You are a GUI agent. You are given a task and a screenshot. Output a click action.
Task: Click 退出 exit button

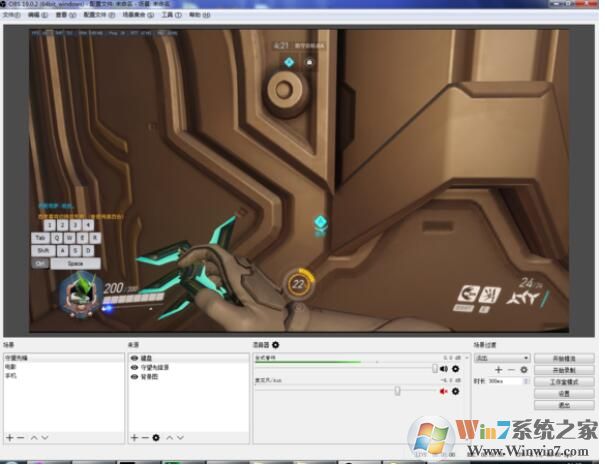(564, 405)
